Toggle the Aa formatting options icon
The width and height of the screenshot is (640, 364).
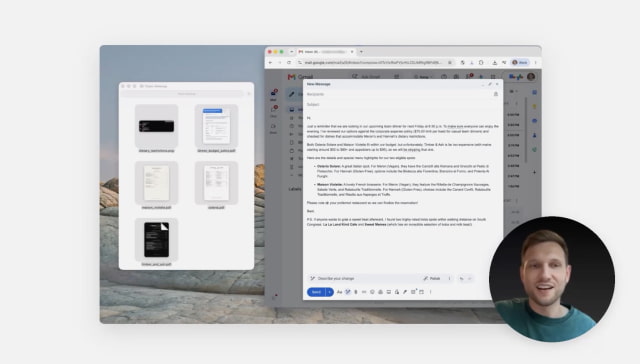tap(339, 292)
